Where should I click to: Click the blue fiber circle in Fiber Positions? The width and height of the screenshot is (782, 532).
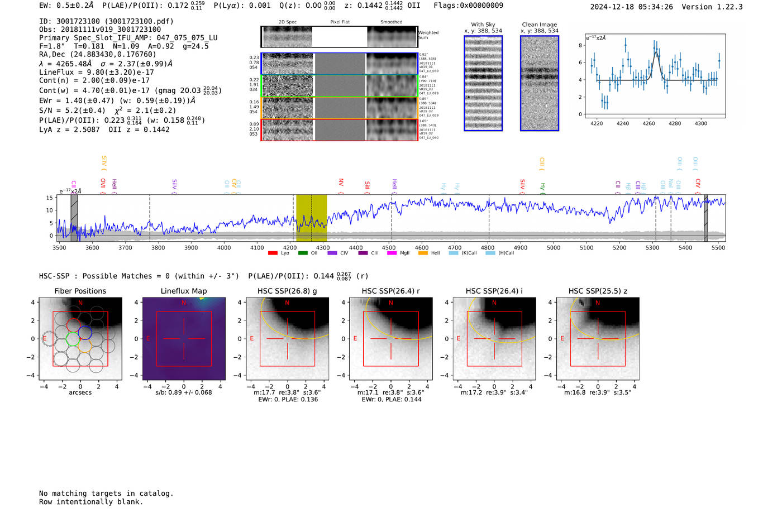[x=85, y=333]
